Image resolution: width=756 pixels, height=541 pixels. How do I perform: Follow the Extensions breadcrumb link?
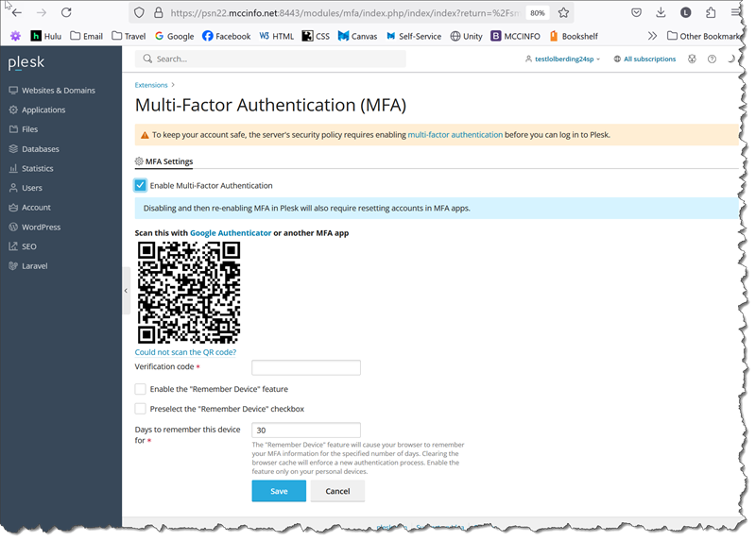click(151, 85)
